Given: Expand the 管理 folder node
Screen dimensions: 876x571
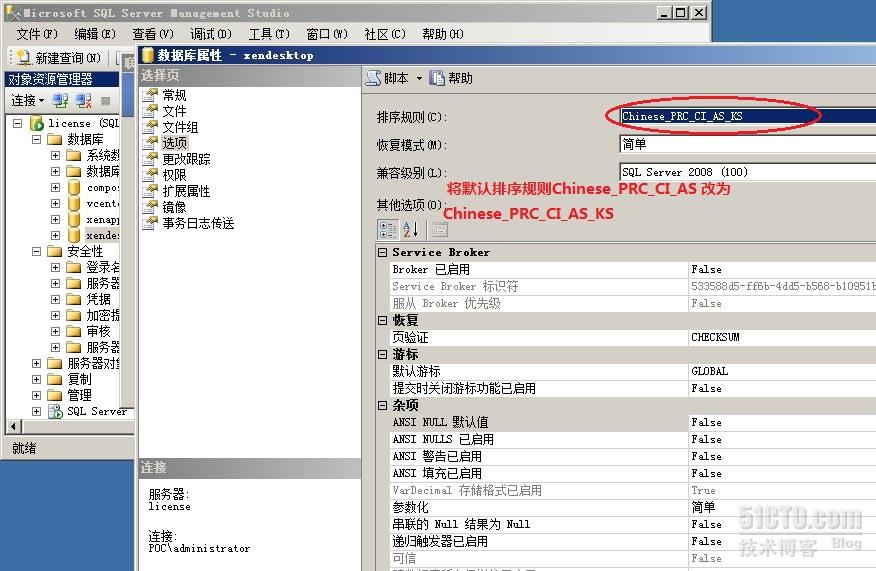Looking at the screenshot, I should [36, 396].
